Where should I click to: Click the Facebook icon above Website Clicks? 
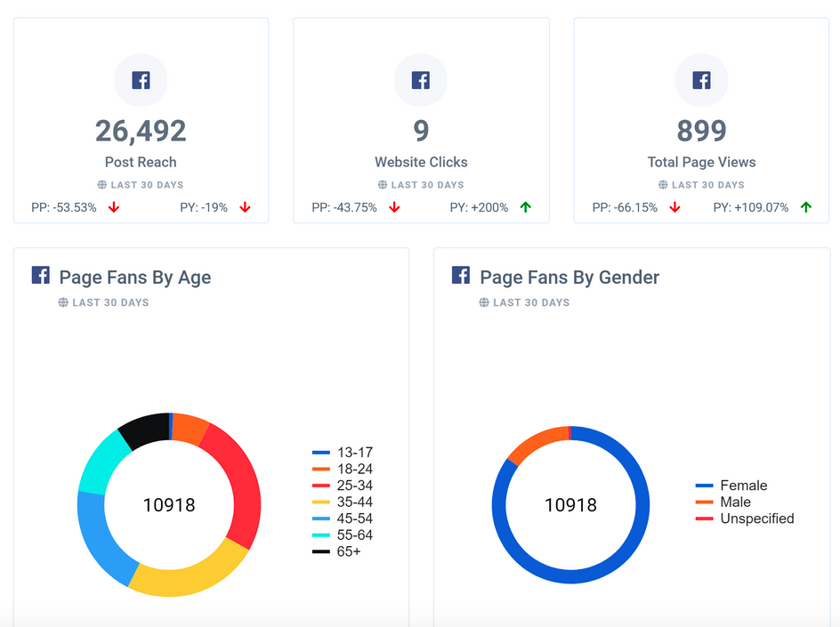[421, 80]
